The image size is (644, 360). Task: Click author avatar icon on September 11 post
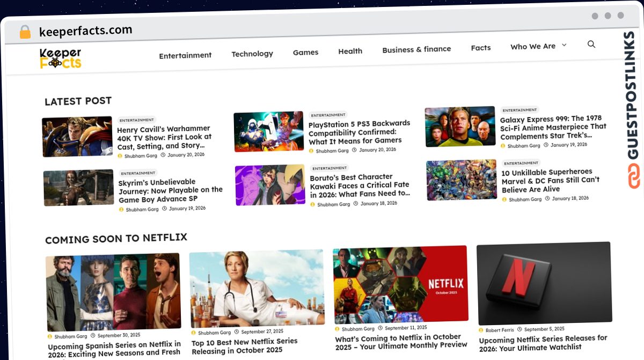(x=338, y=329)
